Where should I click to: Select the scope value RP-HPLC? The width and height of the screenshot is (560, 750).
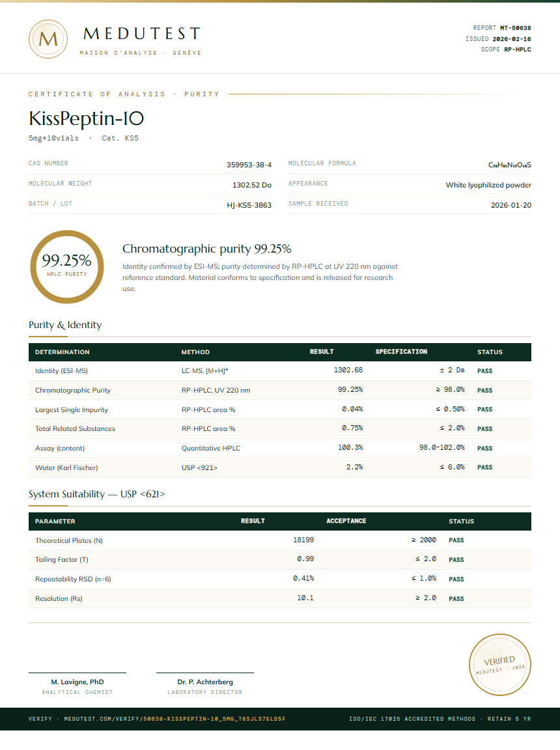point(518,49)
